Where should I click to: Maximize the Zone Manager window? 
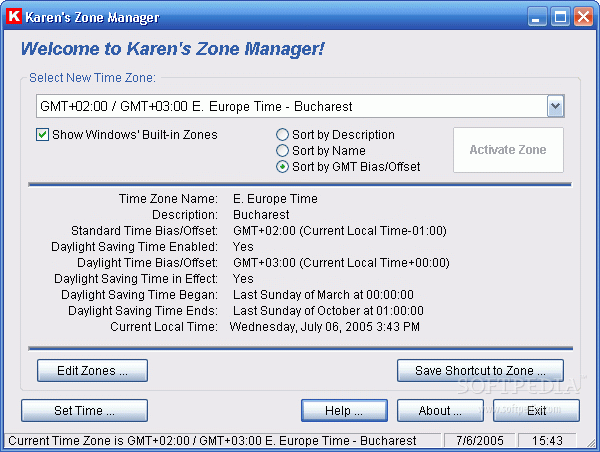coord(560,17)
